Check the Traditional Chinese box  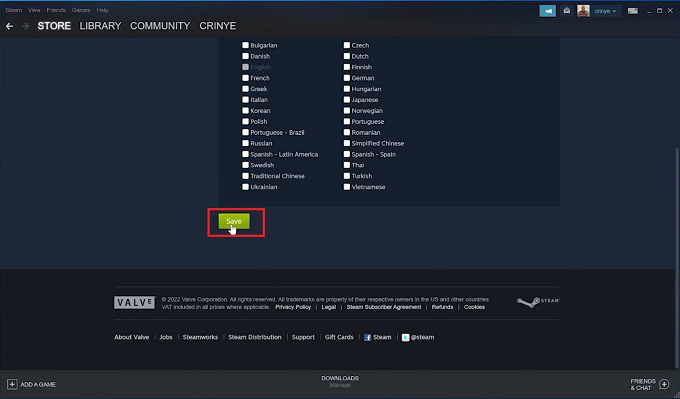click(x=245, y=176)
